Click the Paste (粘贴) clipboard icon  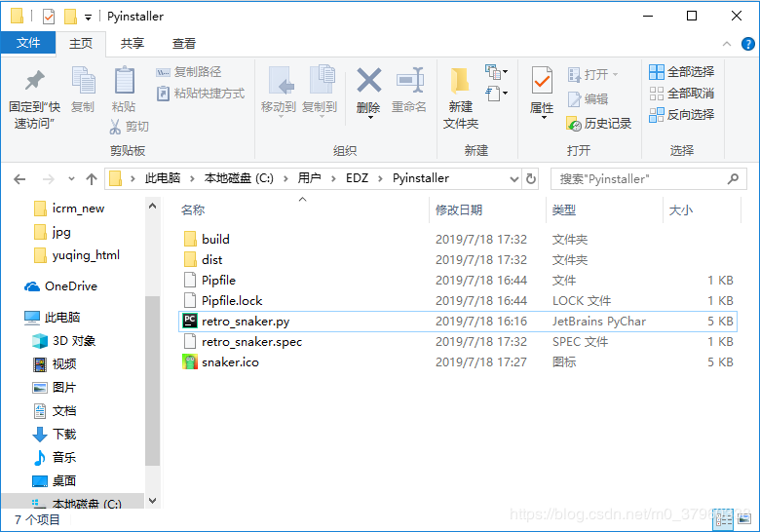tap(124, 81)
